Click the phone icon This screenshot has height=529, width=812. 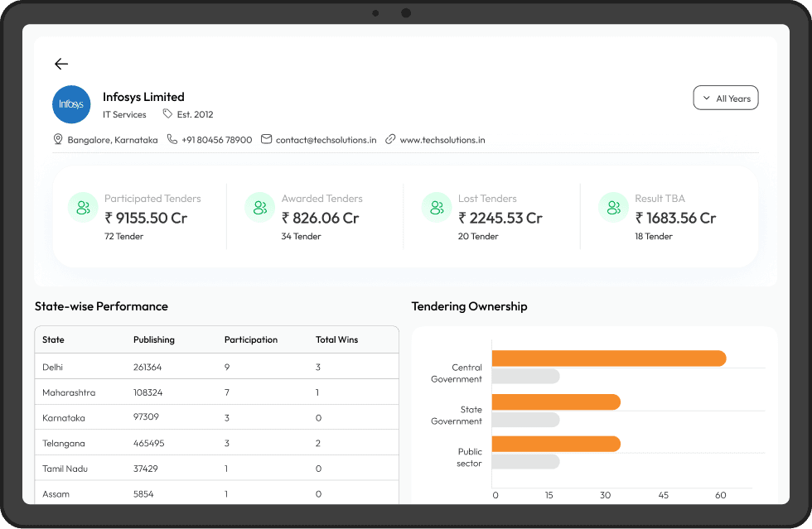172,140
